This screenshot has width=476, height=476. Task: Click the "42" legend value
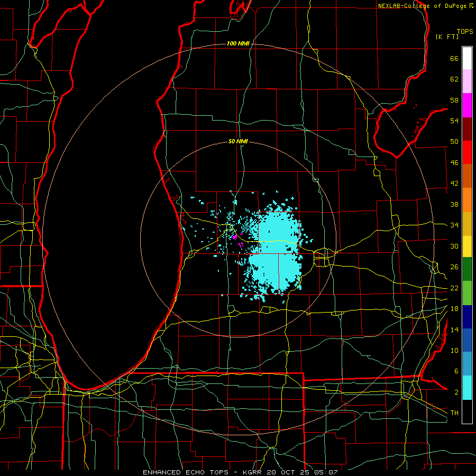click(454, 183)
